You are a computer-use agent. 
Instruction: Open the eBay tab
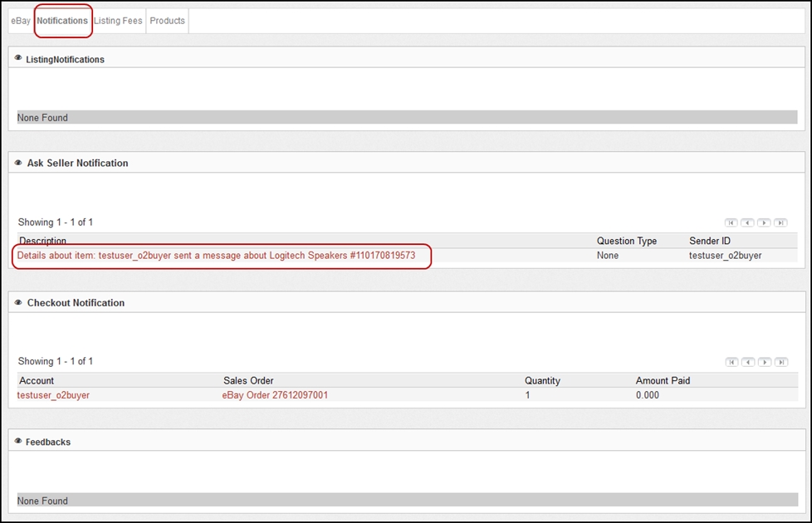click(21, 21)
